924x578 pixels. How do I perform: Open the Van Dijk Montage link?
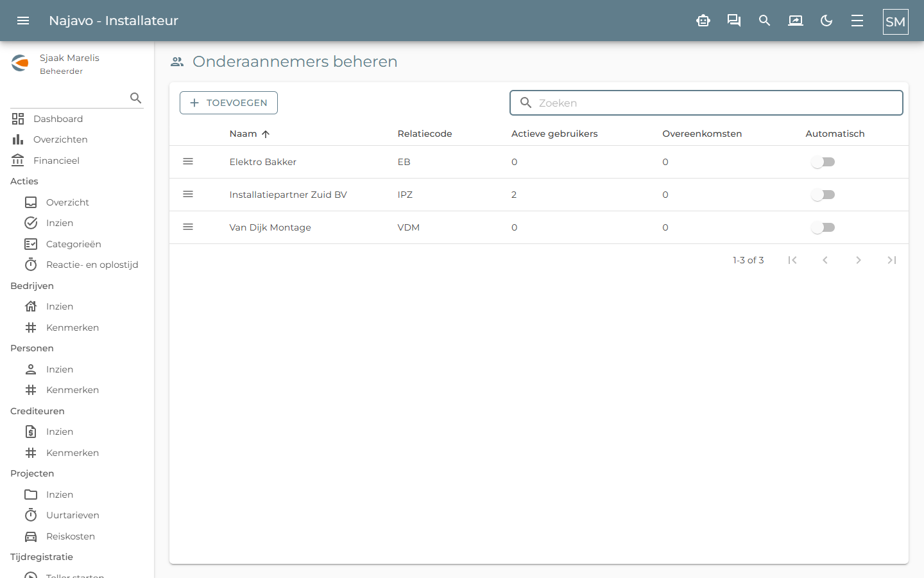(270, 227)
